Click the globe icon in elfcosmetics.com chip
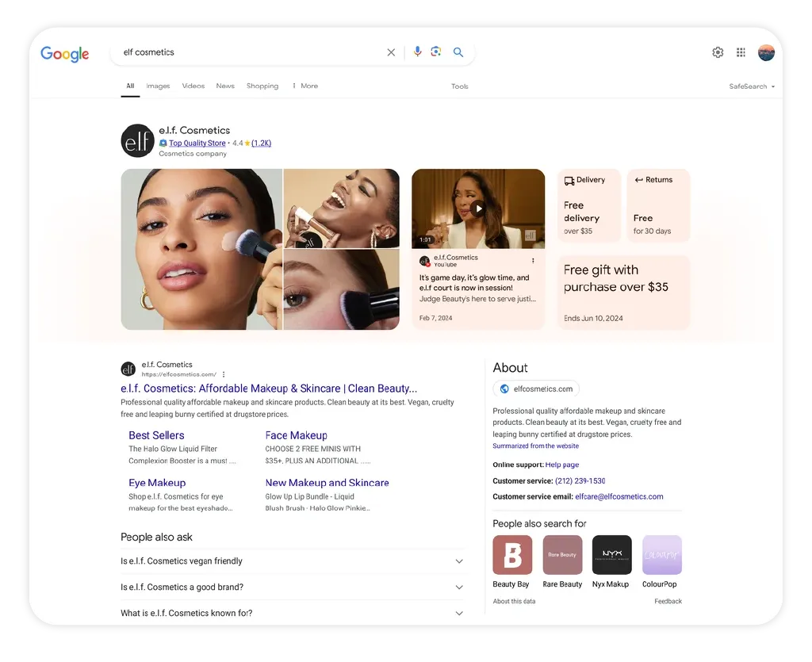Image resolution: width=812 pixels, height=662 pixels. tap(504, 388)
